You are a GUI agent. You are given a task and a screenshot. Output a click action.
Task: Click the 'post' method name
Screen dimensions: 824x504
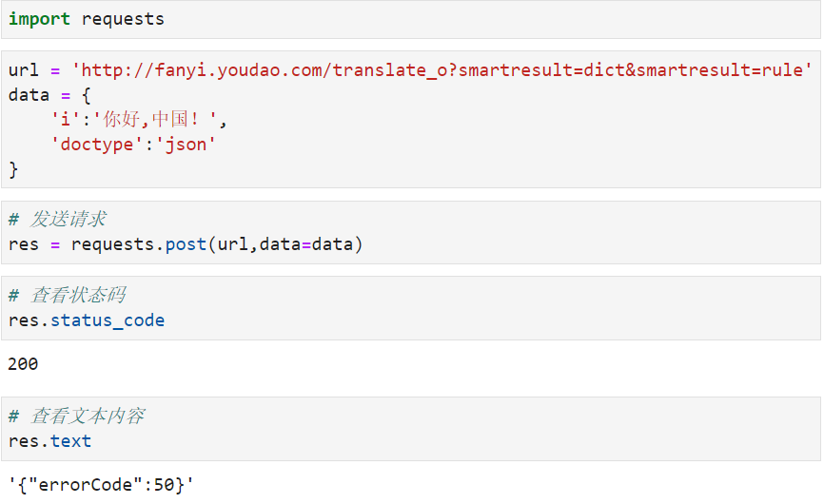coord(186,244)
